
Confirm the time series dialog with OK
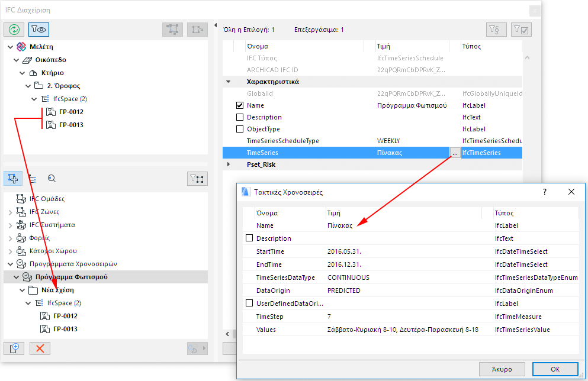(x=555, y=369)
